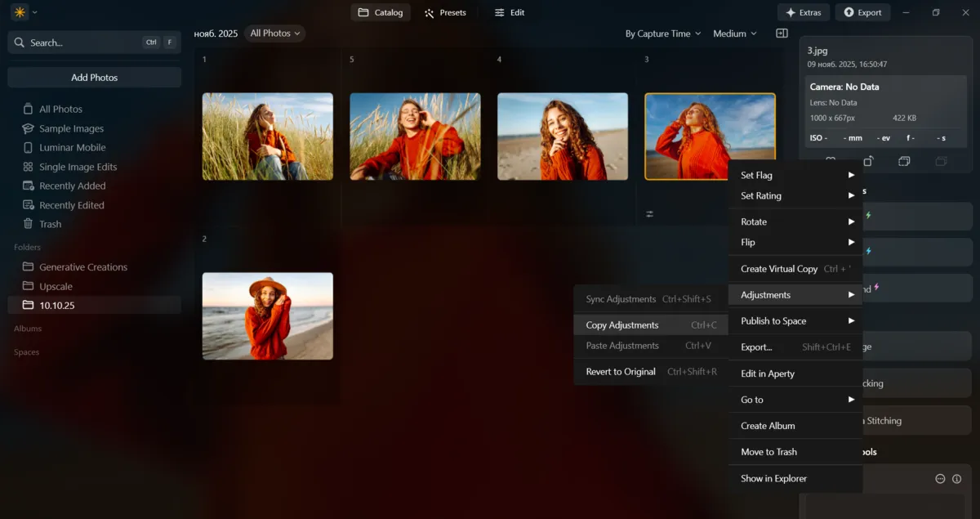This screenshot has width=980, height=519.
Task: Click adjustments indicator icon below photo 3
Action: coord(649,214)
